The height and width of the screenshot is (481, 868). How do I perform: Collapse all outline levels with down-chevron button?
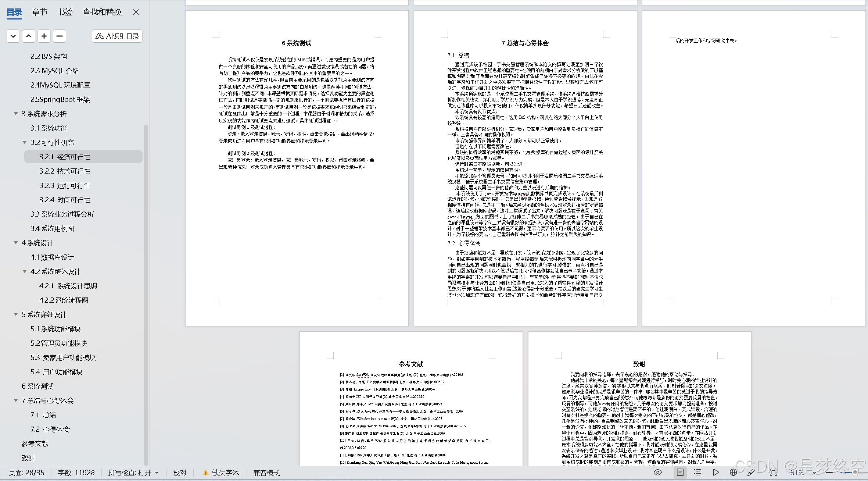[x=13, y=36]
